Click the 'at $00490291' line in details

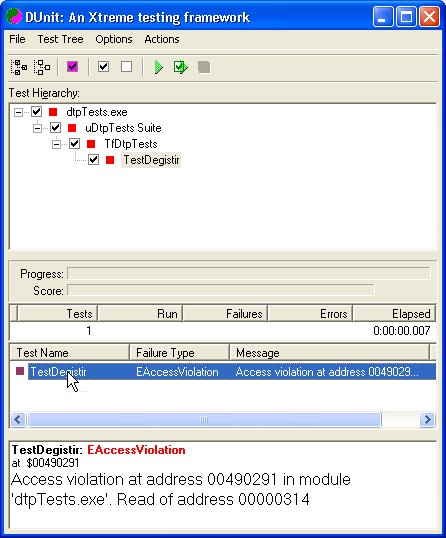tap(45, 463)
